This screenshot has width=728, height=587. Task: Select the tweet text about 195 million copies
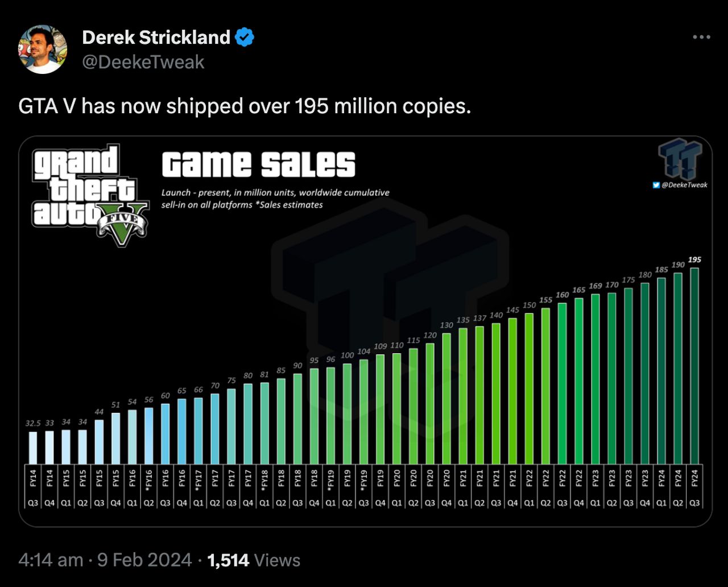click(245, 106)
